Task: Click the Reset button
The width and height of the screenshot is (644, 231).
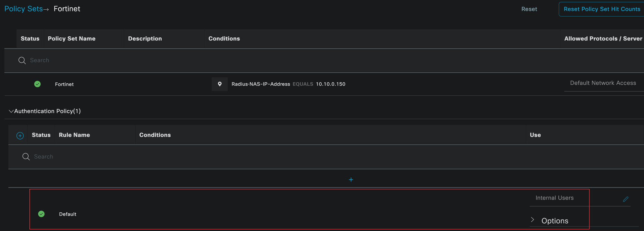Action: [x=529, y=9]
